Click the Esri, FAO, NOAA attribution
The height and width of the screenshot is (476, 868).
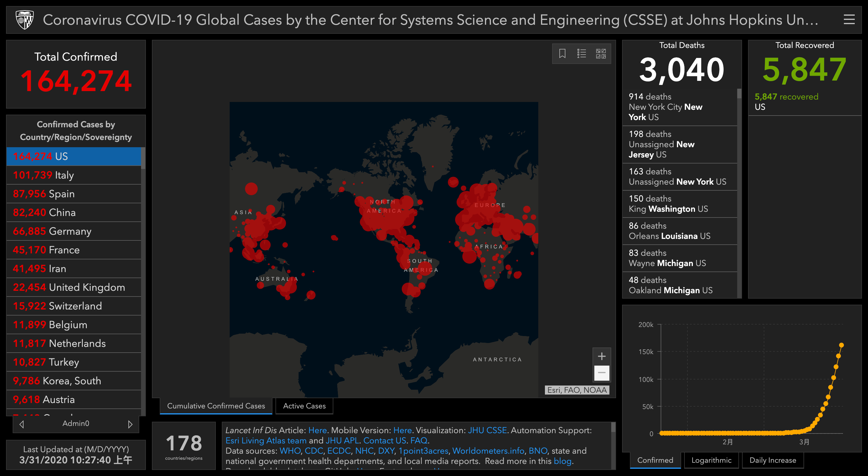(577, 390)
